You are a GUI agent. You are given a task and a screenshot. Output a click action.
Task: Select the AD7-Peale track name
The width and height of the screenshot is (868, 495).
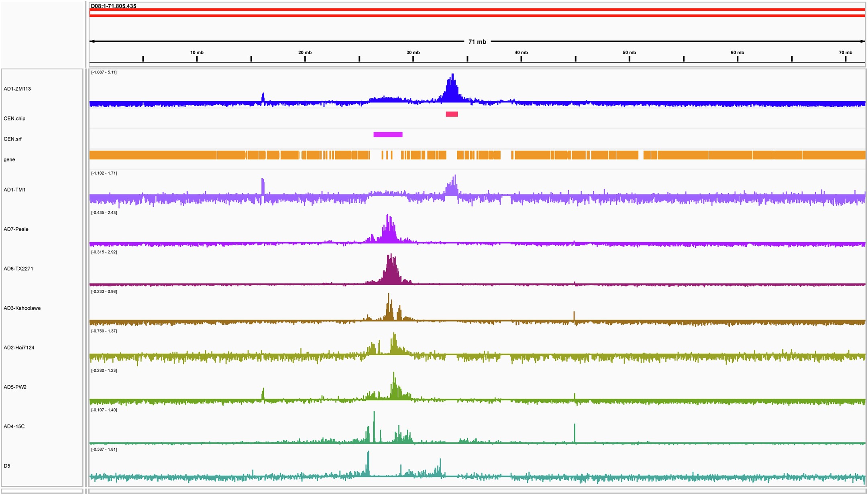point(16,229)
